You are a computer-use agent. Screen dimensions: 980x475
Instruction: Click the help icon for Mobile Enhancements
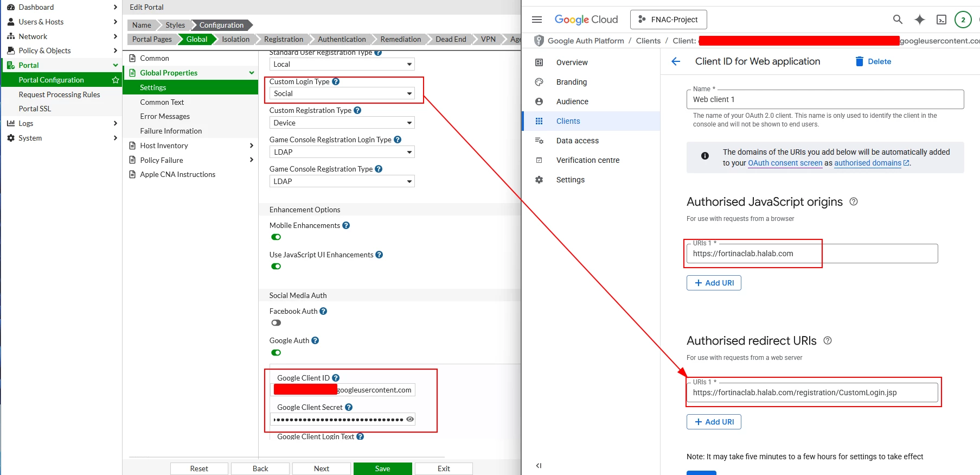346,225
